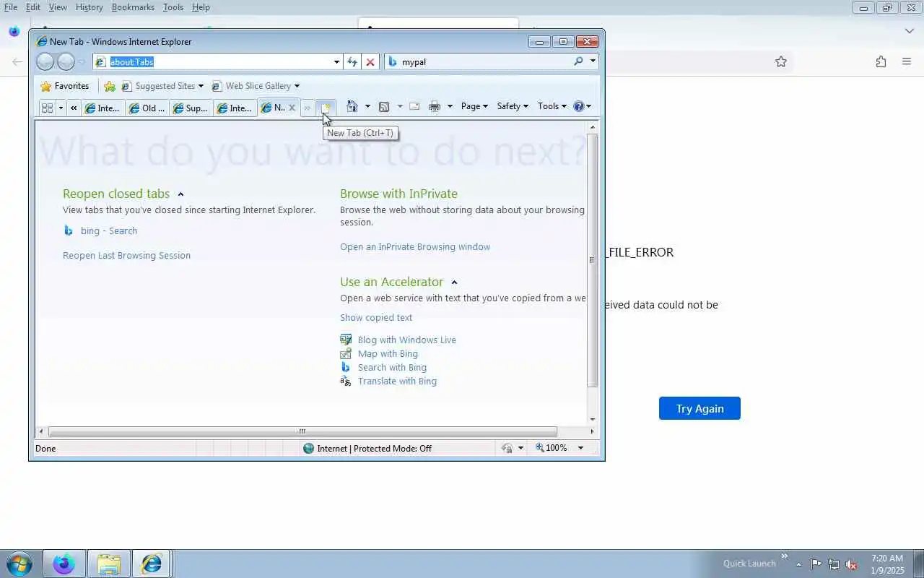924x578 pixels.
Task: Open the Quick Tabs list dropdown arrow
Action: (x=61, y=108)
